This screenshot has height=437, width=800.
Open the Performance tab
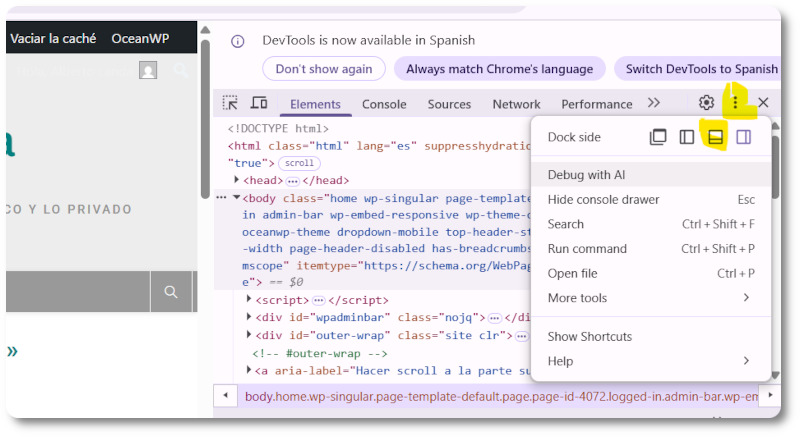click(596, 104)
